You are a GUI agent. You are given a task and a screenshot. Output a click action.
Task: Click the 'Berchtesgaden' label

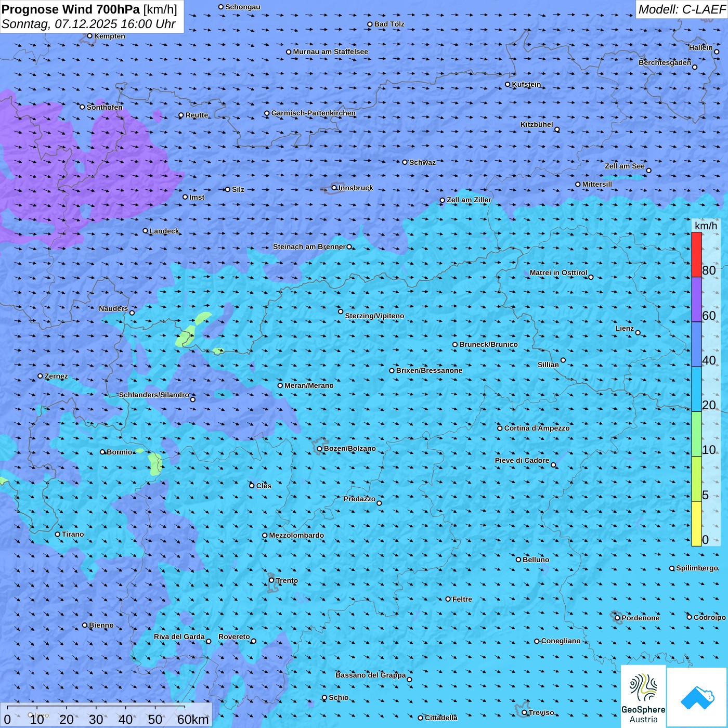[665, 62]
